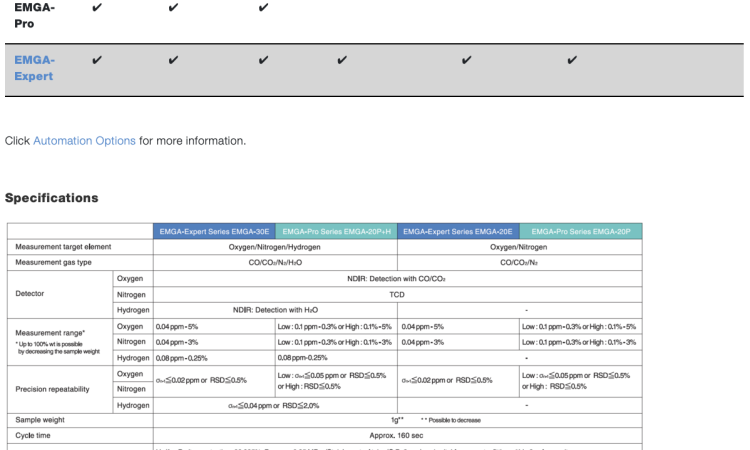Click the Cycle time row label

pyautogui.click(x=33, y=436)
